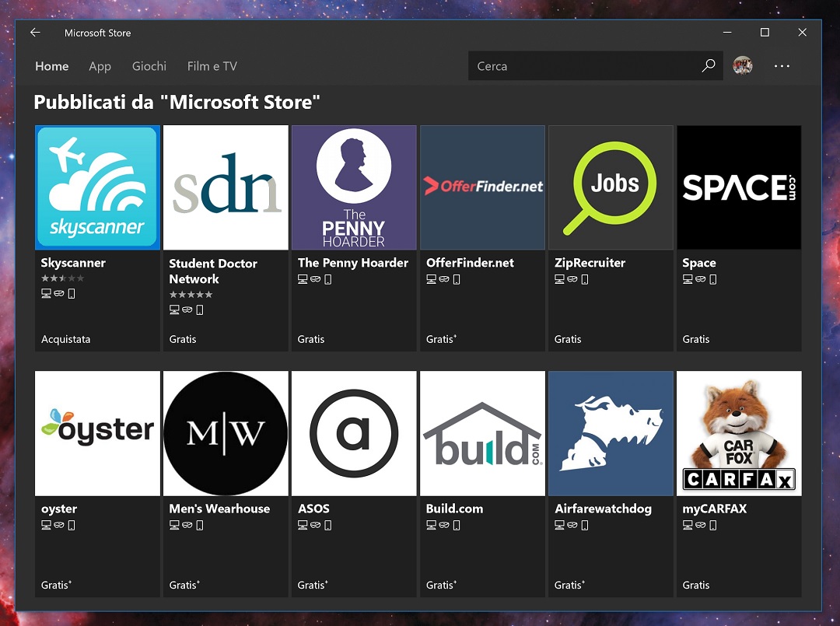Open the ASOS logo tile
Screen dimensions: 840x626
pyautogui.click(x=354, y=433)
